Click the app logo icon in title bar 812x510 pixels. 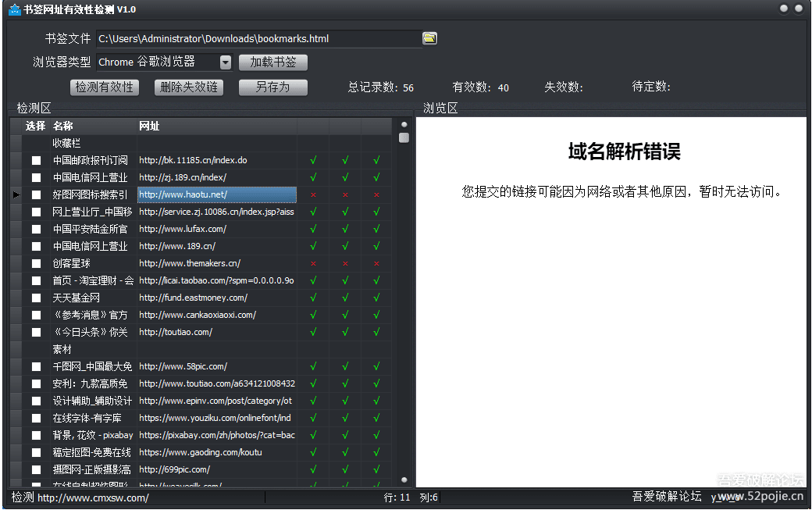(x=15, y=9)
